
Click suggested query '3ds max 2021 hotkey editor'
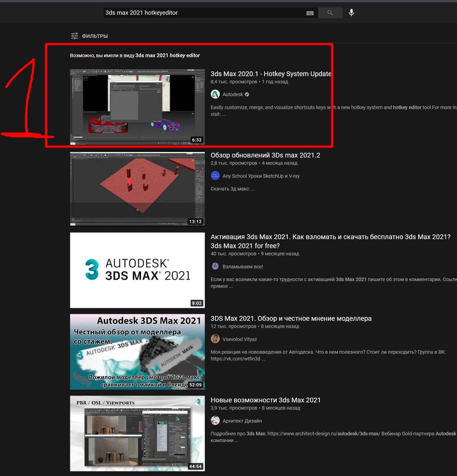[x=167, y=55]
